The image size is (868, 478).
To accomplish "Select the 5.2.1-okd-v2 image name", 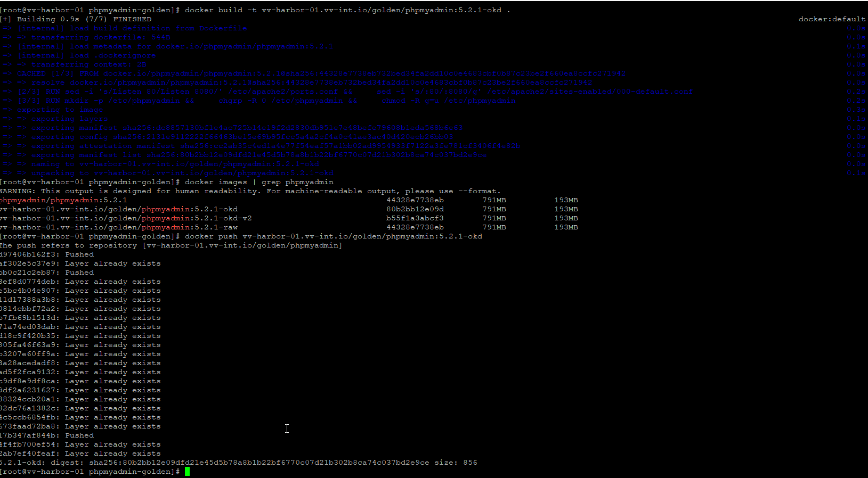I will [x=126, y=218].
